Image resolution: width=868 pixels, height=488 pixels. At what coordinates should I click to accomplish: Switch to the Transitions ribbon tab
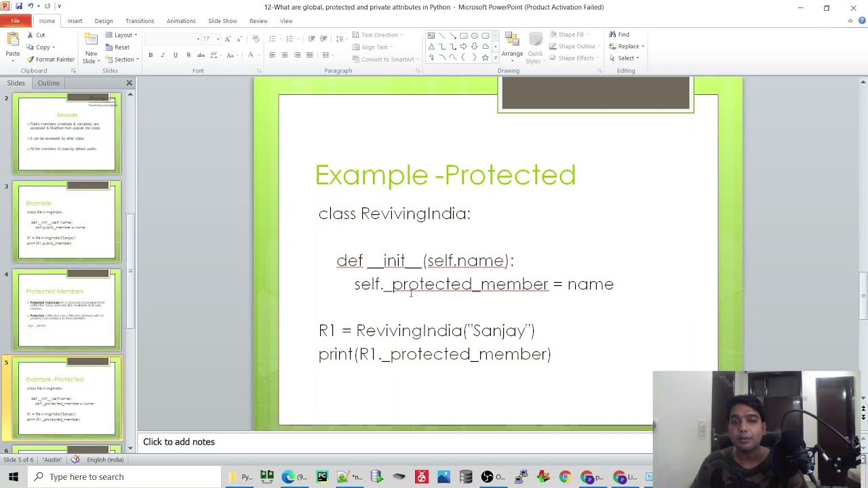(140, 21)
